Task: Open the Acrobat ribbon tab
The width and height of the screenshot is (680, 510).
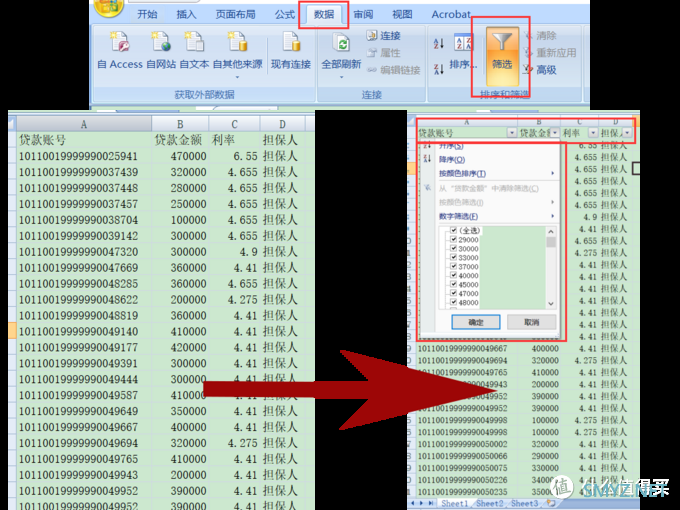Action: coord(451,14)
